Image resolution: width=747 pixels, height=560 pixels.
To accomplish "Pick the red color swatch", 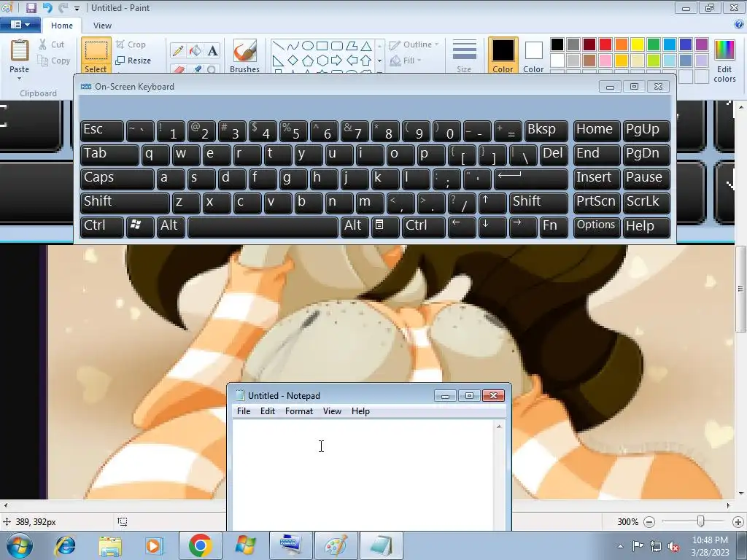I will point(605,44).
